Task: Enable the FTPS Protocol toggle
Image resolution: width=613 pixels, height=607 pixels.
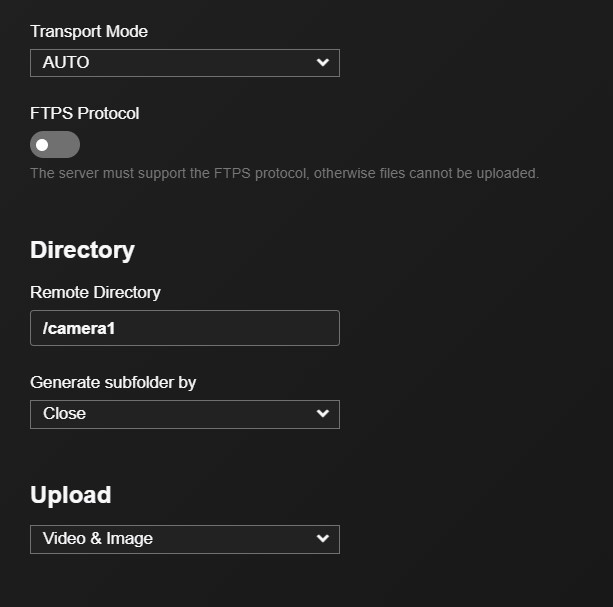Action: point(55,145)
